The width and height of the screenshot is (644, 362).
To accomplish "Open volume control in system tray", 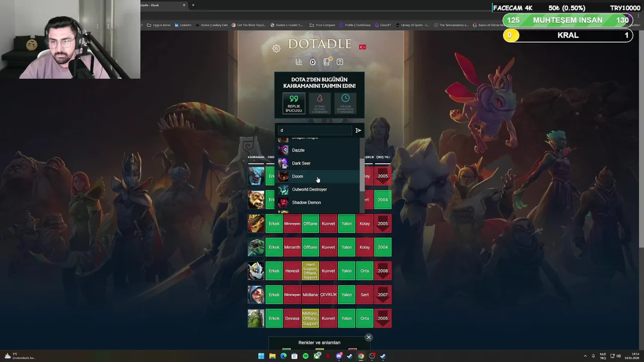I will tap(618, 356).
